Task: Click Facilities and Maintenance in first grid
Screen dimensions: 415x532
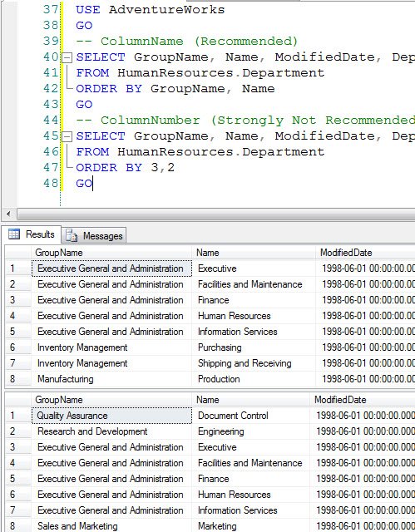Action: click(254, 284)
